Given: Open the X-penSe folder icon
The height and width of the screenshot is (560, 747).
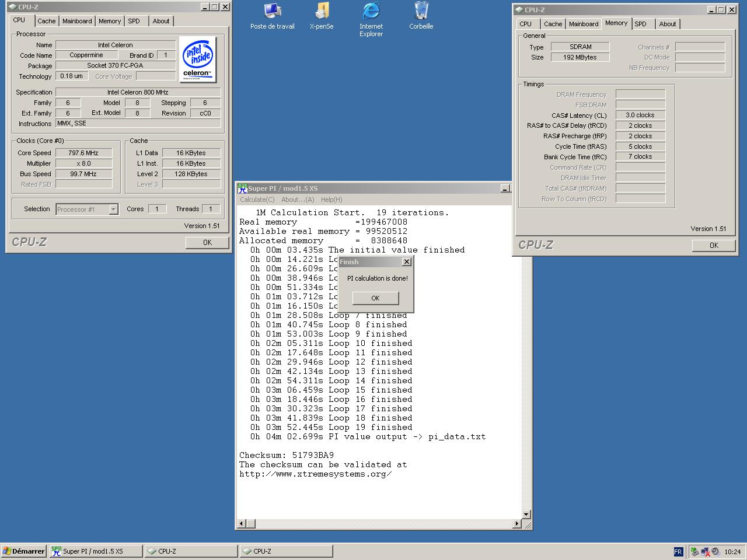Looking at the screenshot, I should [322, 16].
